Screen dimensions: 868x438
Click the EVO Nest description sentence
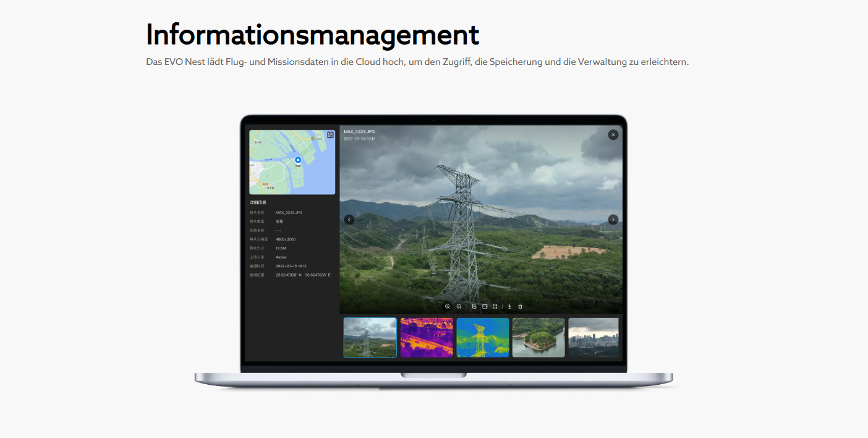[417, 62]
